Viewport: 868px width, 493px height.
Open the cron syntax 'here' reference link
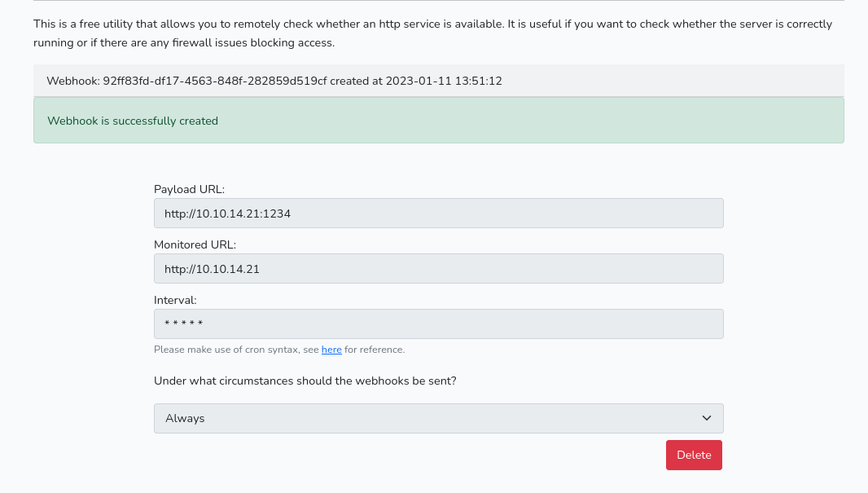tap(331, 350)
